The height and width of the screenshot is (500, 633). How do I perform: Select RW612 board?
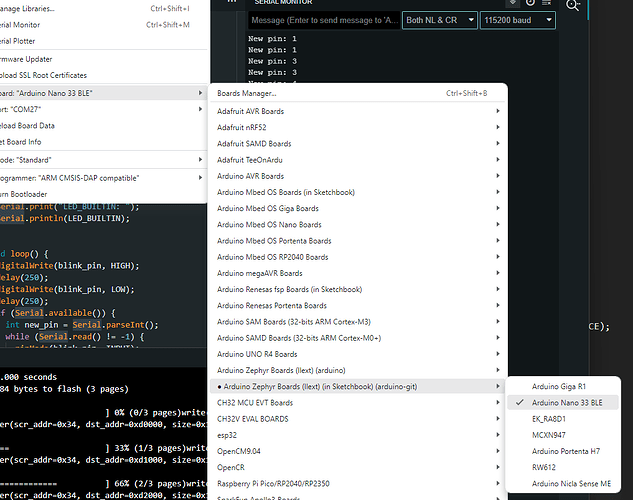563,467
